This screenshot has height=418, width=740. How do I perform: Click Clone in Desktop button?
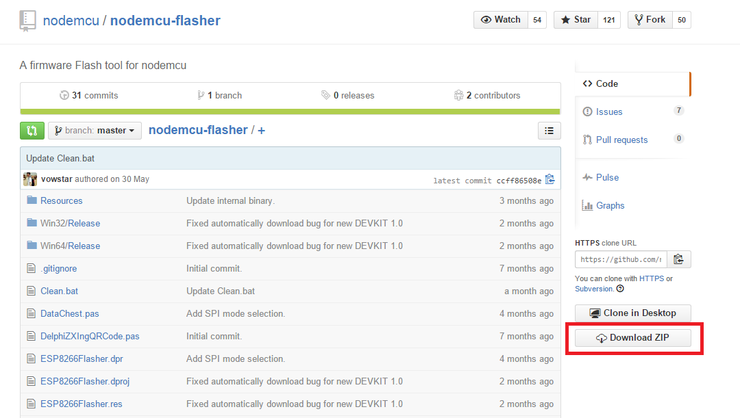tap(633, 313)
